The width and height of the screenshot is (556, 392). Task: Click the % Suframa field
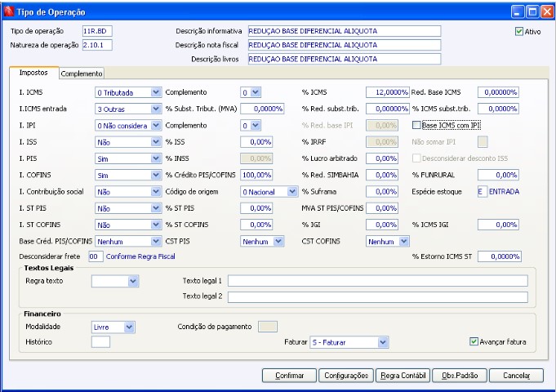coord(382,192)
